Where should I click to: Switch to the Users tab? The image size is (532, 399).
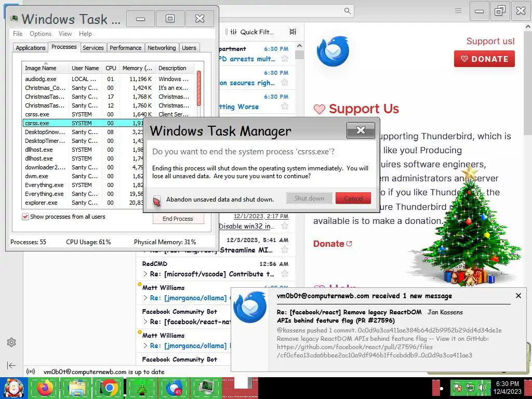189,48
